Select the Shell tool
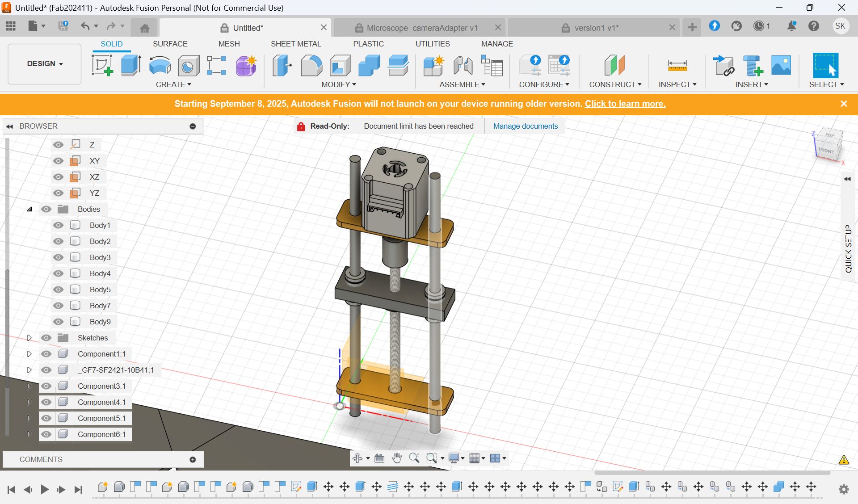Screen dimensions: 858x504 [x=341, y=65]
